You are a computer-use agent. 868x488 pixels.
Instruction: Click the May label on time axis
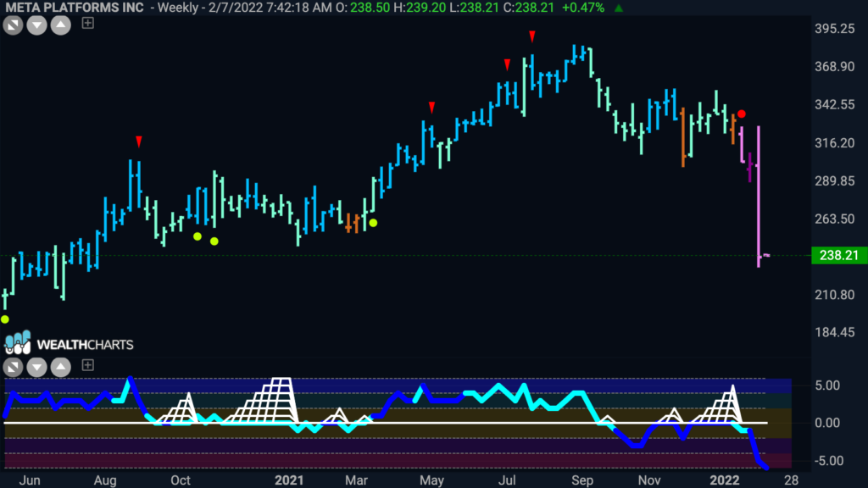coord(431,480)
